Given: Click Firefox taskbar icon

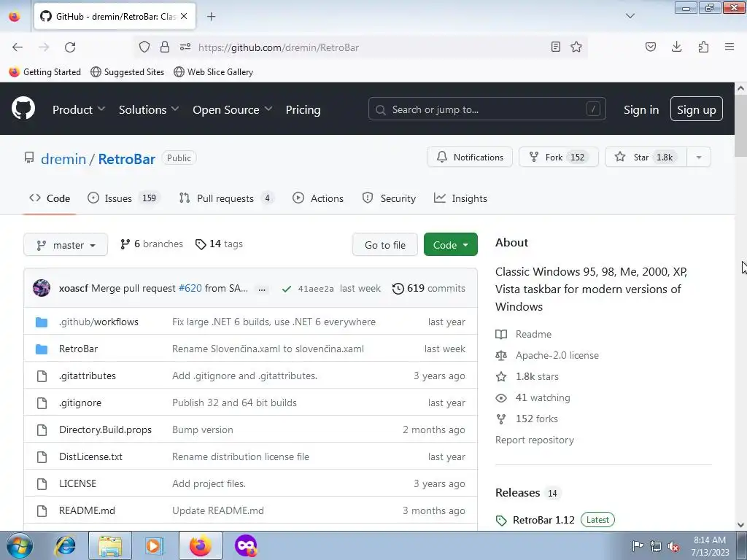Looking at the screenshot, I should (x=200, y=545).
